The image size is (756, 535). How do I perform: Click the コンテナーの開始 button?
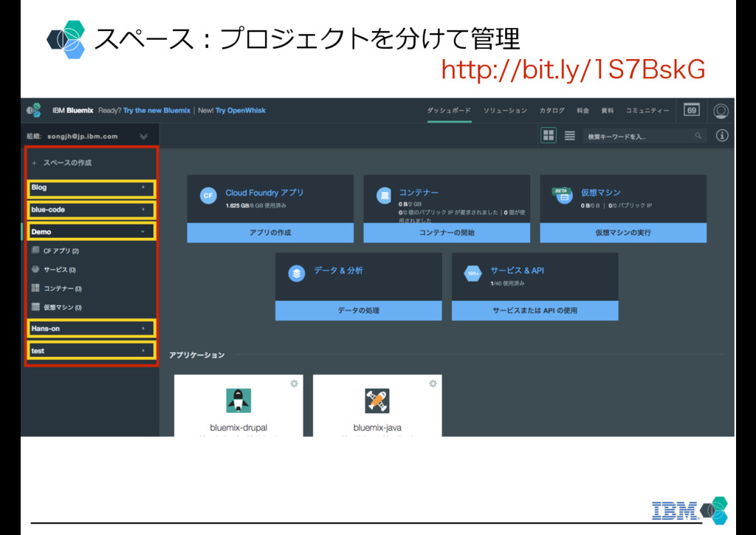tap(447, 233)
